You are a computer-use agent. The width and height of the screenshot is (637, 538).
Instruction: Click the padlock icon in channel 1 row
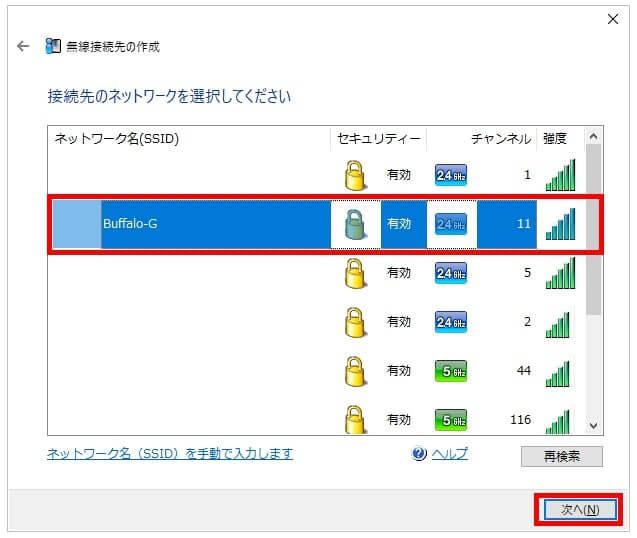click(x=355, y=176)
